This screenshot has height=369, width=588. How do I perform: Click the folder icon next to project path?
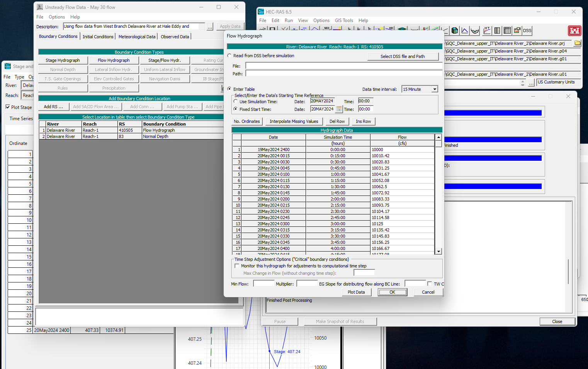click(577, 43)
